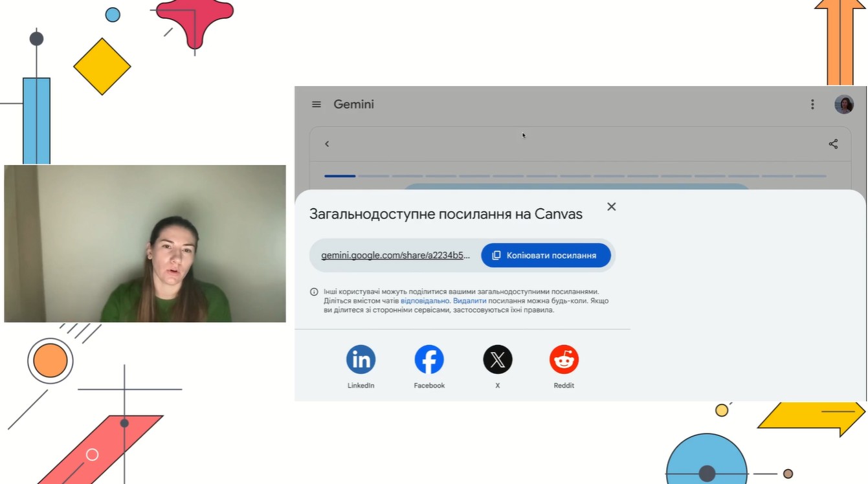This screenshot has height=484, width=868.
Task: Open the user profile avatar
Action: (x=843, y=104)
